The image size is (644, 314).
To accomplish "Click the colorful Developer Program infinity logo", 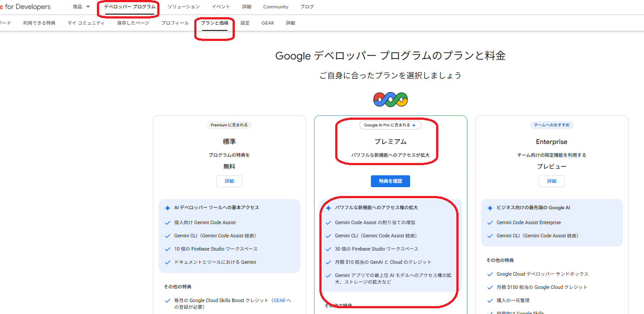I will click(x=390, y=99).
